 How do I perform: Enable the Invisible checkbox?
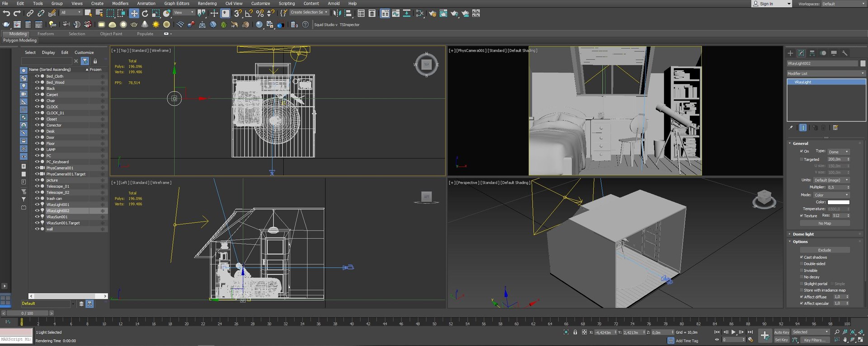[802, 271]
